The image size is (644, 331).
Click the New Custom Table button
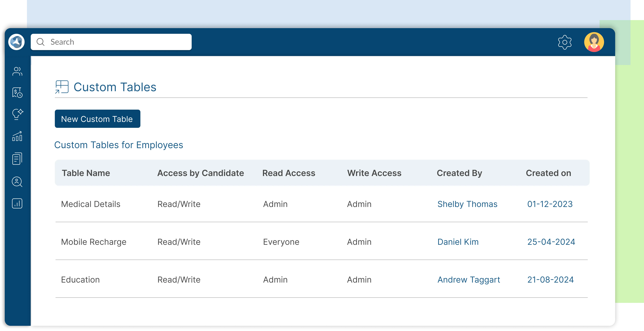click(97, 119)
